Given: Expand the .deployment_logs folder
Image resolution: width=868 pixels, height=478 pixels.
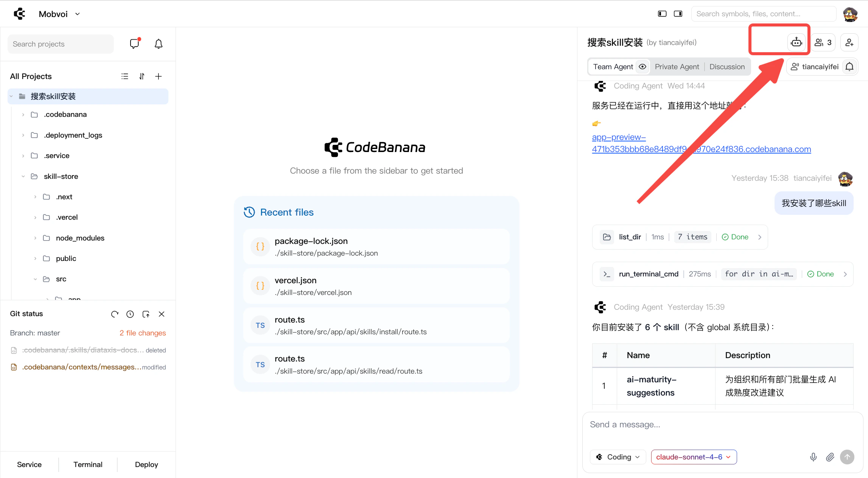Looking at the screenshot, I should coord(23,135).
